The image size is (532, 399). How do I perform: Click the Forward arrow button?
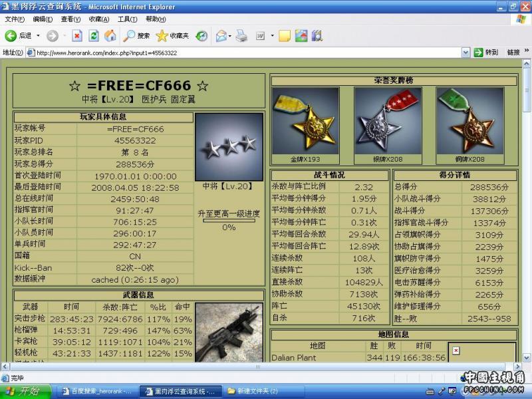click(53, 36)
